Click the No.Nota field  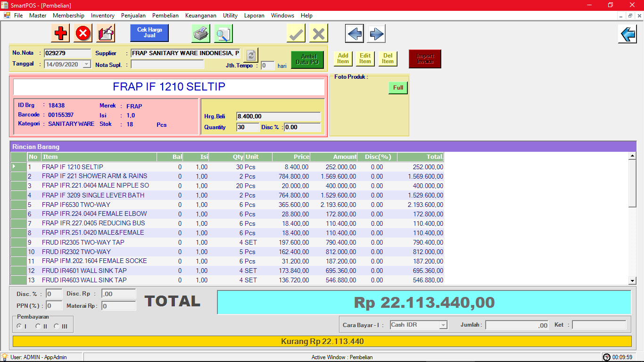pos(67,53)
